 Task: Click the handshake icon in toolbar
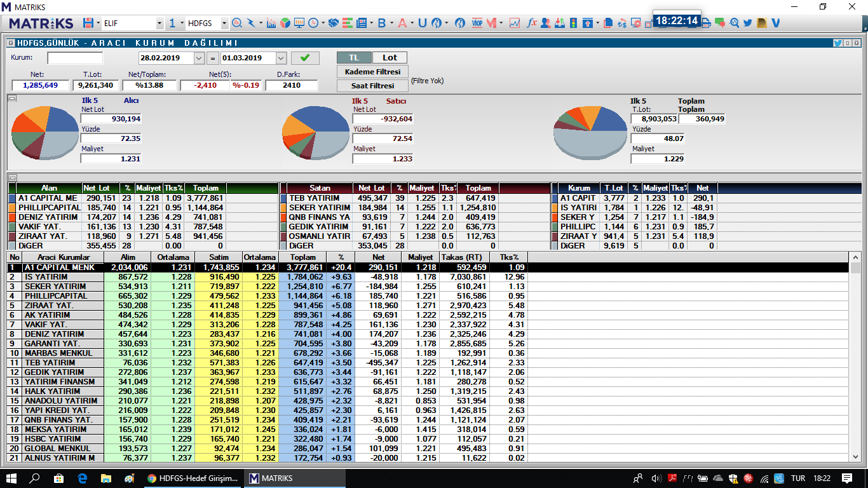click(334, 23)
